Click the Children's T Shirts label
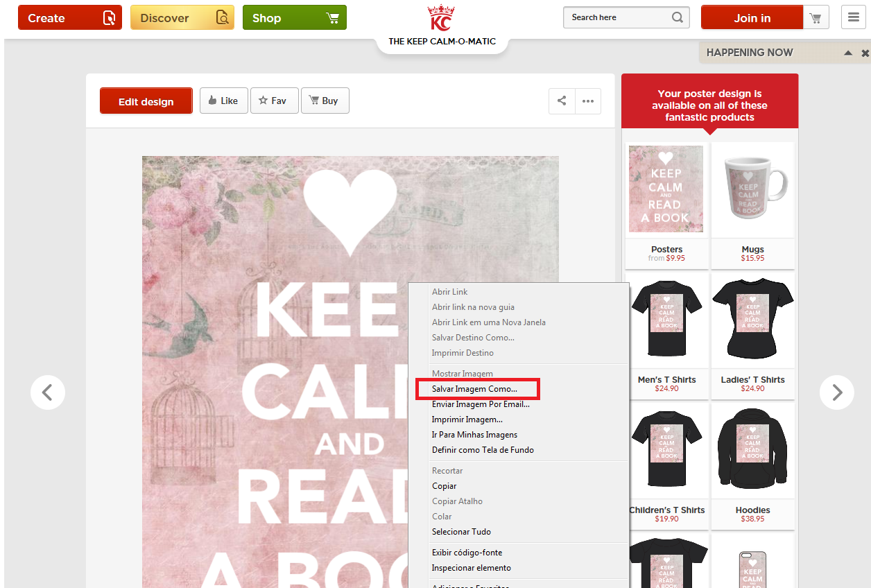The width and height of the screenshot is (871, 588). [667, 510]
